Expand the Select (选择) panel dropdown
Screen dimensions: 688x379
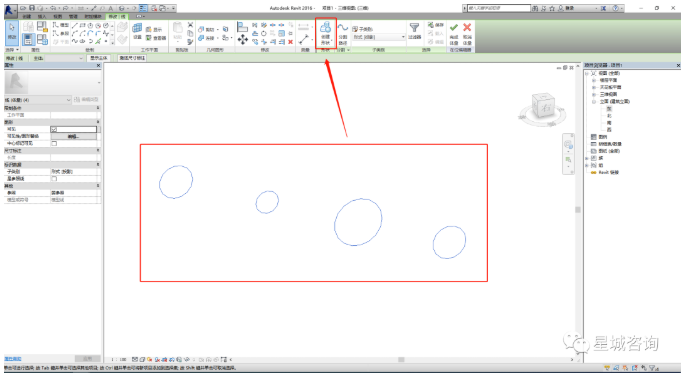click(x=12, y=50)
